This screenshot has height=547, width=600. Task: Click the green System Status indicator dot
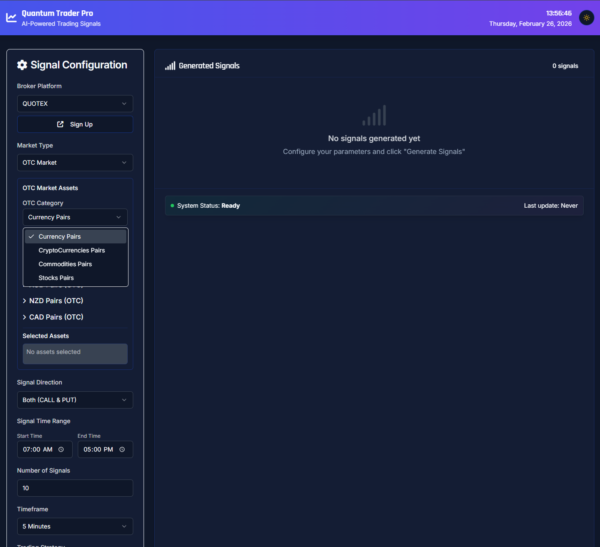(172, 205)
